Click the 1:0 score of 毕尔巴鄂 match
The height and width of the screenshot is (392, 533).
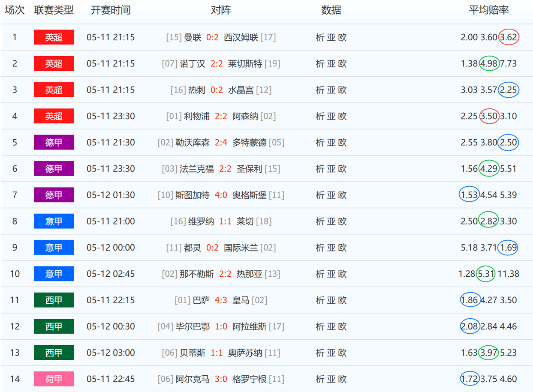click(x=221, y=326)
